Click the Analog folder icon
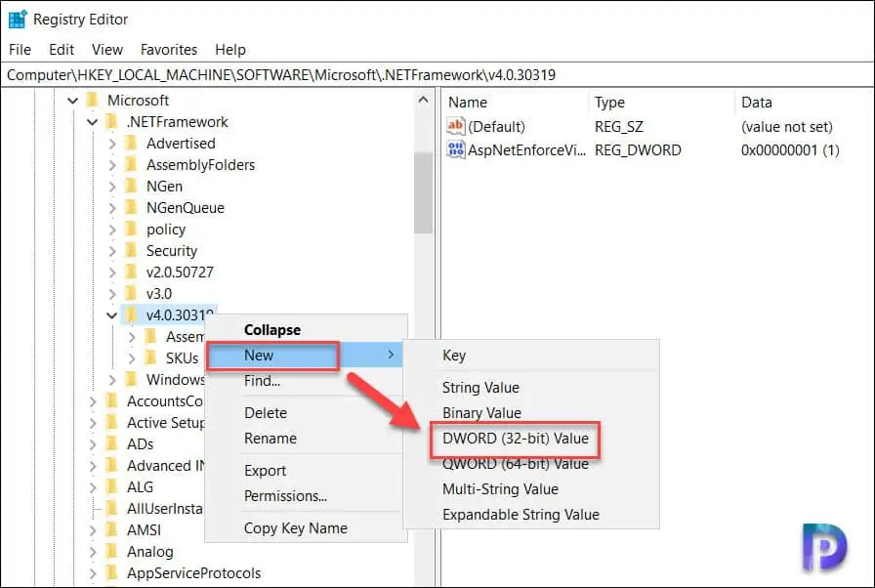 pos(112,552)
